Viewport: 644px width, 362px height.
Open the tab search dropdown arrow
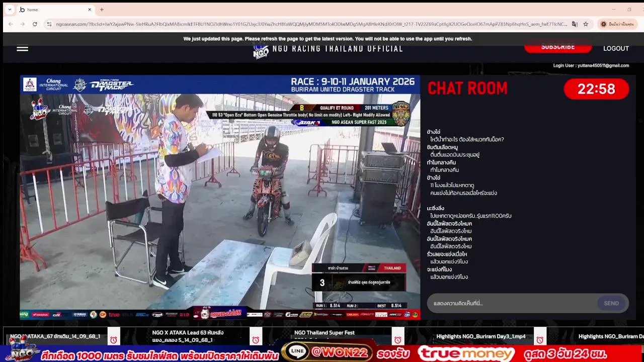10,10
